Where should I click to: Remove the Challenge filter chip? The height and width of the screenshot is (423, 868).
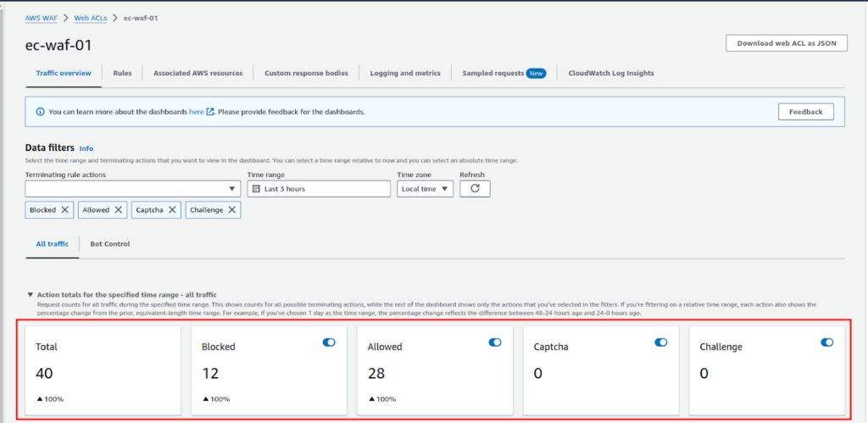(x=232, y=210)
